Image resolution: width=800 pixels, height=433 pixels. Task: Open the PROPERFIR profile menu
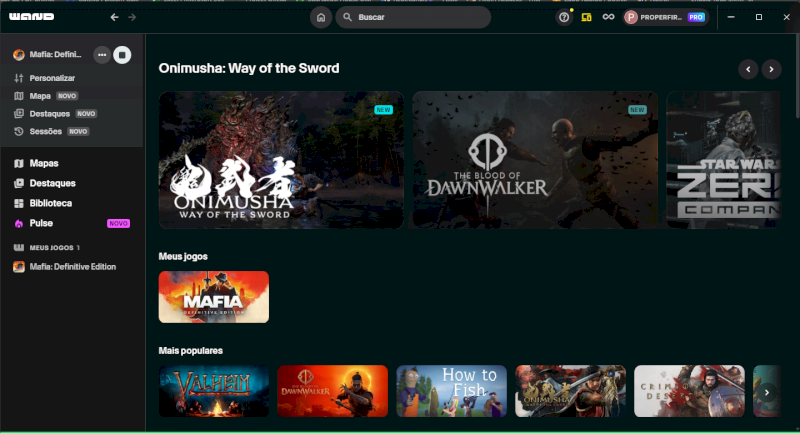tap(666, 17)
